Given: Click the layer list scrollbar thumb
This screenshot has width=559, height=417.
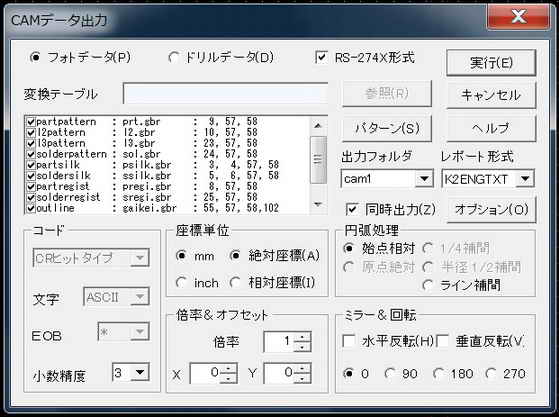Looking at the screenshot, I should [318, 160].
